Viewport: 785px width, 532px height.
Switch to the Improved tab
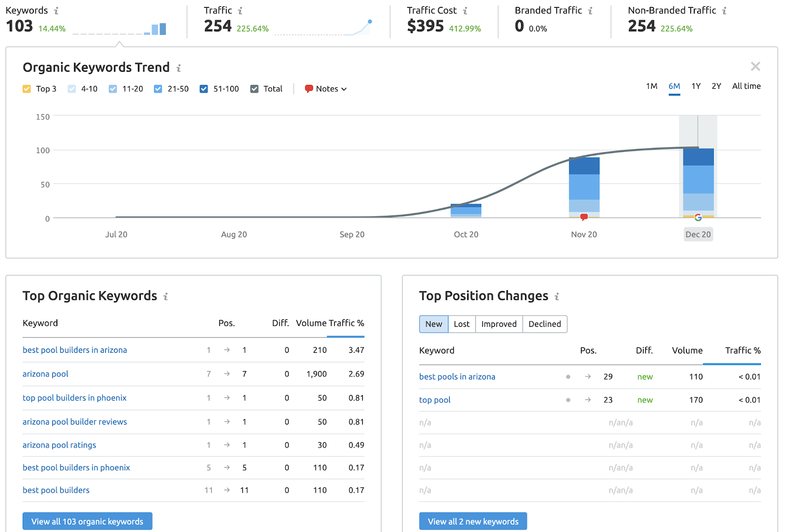[x=499, y=324]
